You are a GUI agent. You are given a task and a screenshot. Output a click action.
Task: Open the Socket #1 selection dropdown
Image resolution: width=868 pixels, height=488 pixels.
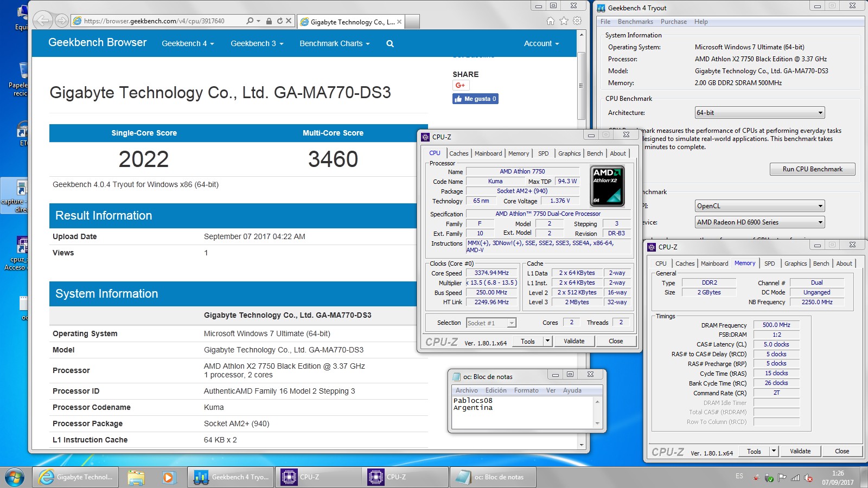[x=491, y=323]
